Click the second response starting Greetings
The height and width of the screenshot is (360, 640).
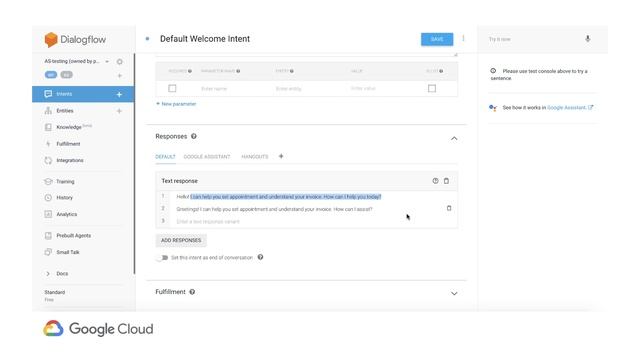click(x=274, y=209)
